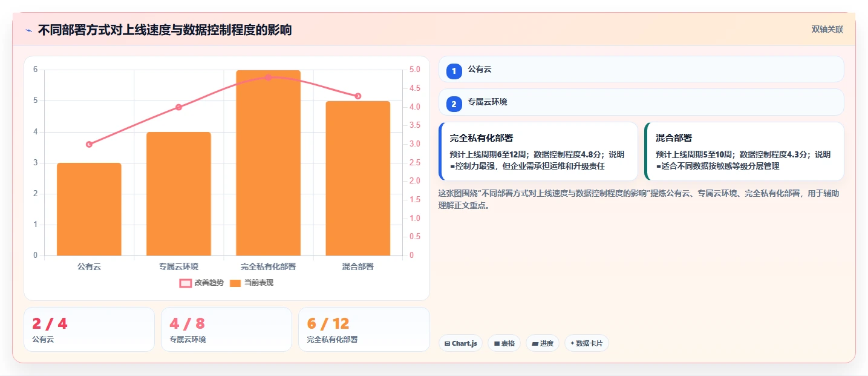Click the 混合部署 orange bar
Viewport: 868px width, 376px height.
357,178
